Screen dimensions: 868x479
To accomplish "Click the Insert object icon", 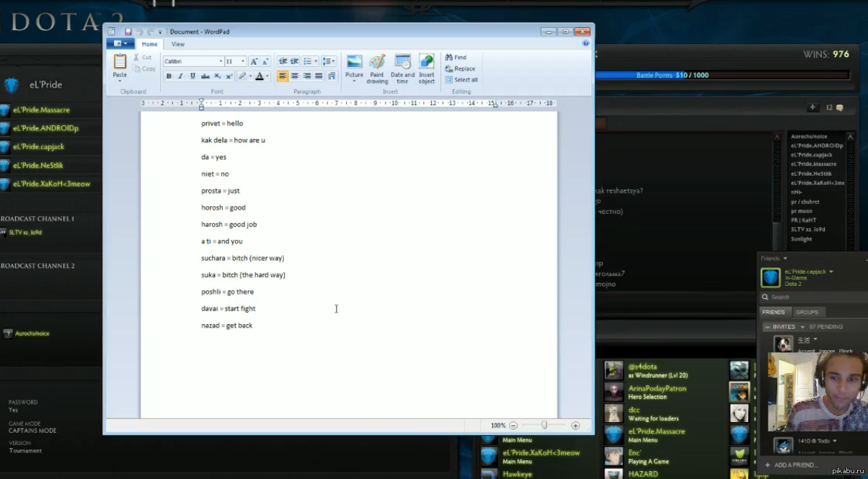I will coord(427,66).
